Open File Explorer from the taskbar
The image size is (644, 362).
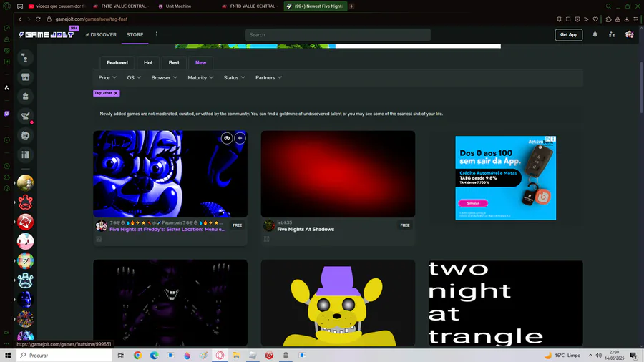[236, 355]
